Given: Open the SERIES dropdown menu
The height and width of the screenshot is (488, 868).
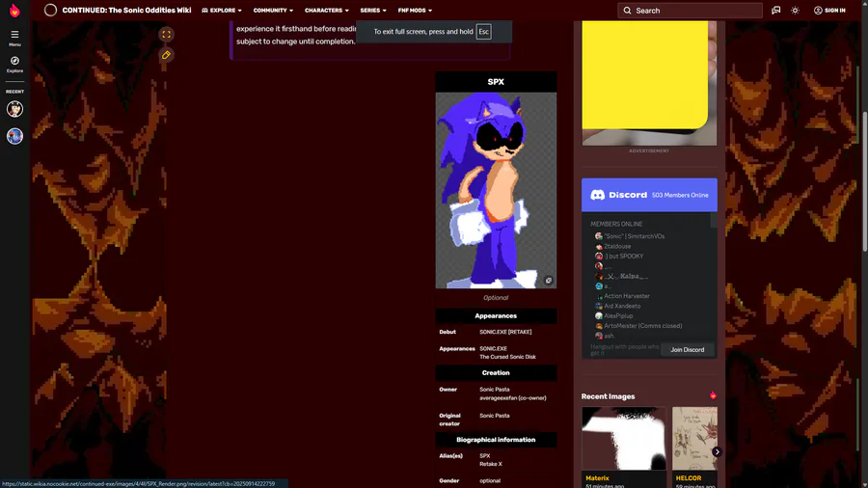Looking at the screenshot, I should coord(373,10).
